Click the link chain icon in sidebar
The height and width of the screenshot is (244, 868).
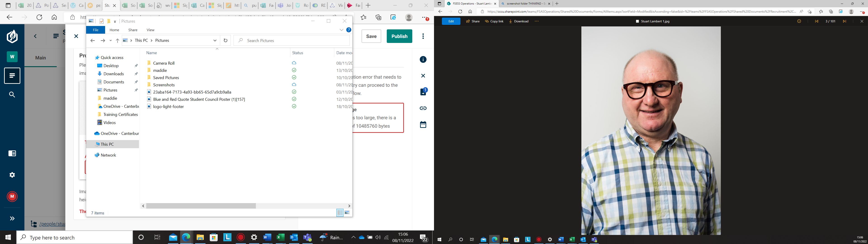423,108
